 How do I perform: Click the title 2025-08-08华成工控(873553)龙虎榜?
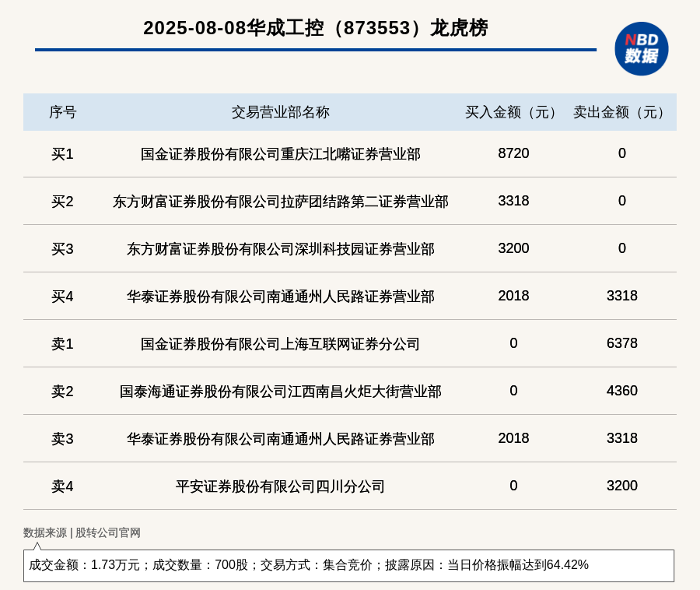[316, 28]
